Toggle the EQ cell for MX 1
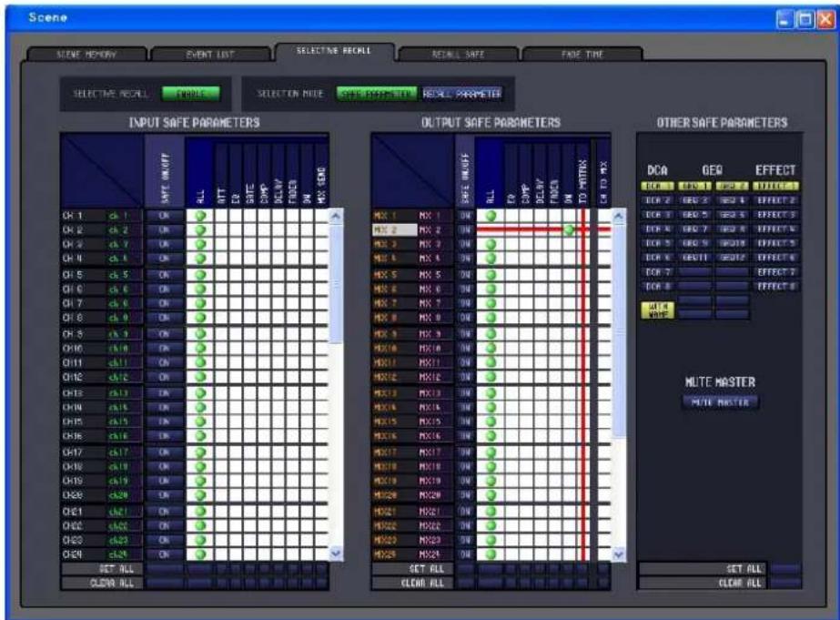Screen dimensions: 840x620 (511, 216)
